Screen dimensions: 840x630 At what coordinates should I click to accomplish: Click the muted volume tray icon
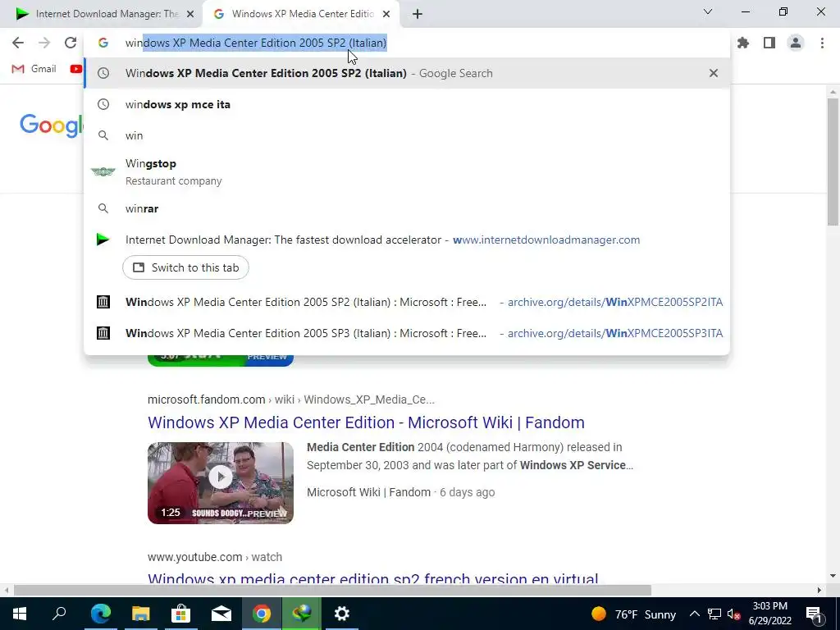(x=734, y=614)
